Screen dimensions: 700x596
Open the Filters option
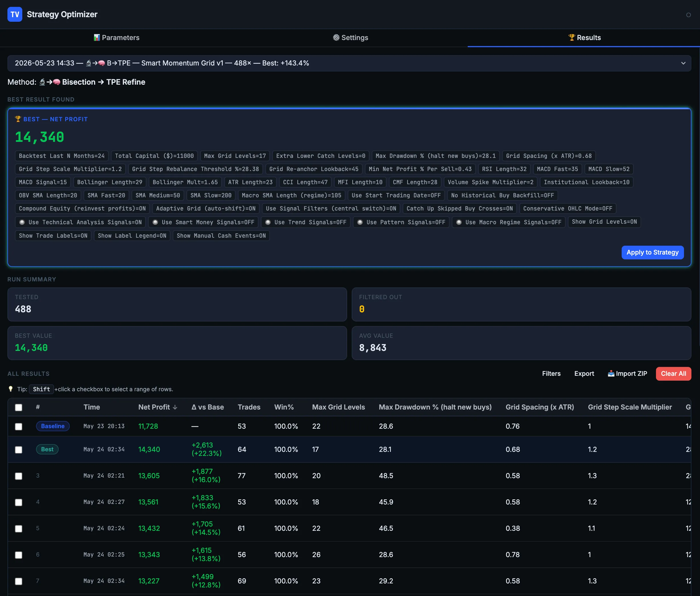551,374
